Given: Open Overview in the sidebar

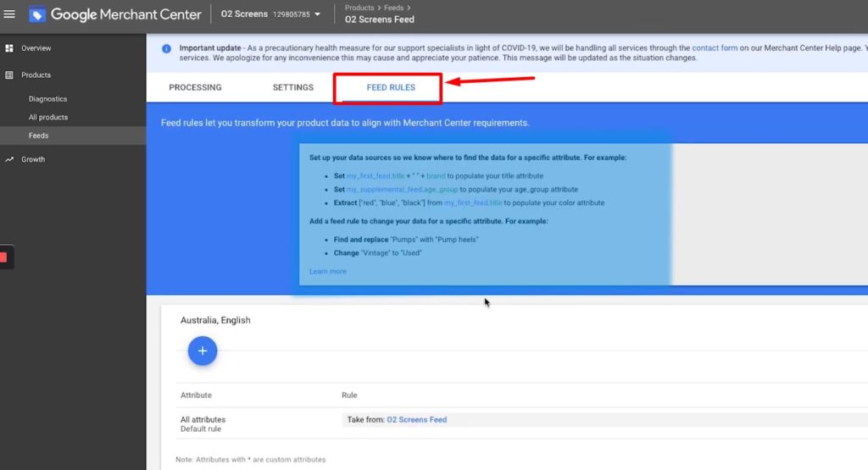Looking at the screenshot, I should [x=36, y=48].
